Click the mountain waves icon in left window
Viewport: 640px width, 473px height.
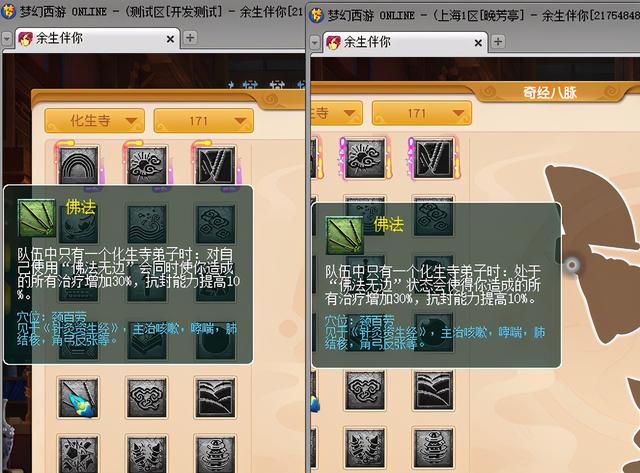(x=215, y=397)
